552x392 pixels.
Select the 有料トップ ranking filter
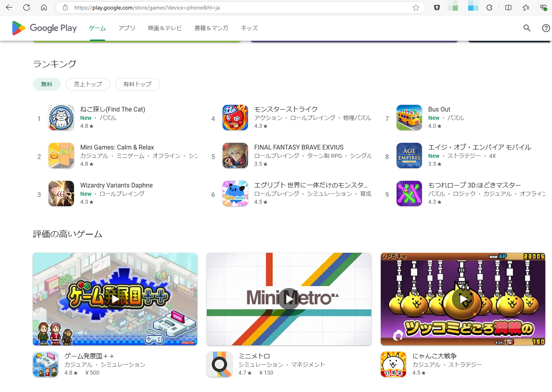tap(137, 84)
